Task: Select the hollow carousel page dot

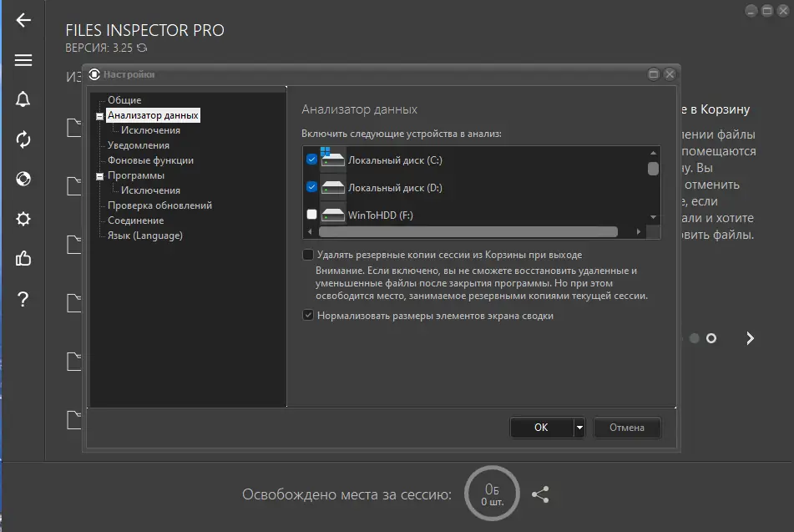Action: (711, 338)
